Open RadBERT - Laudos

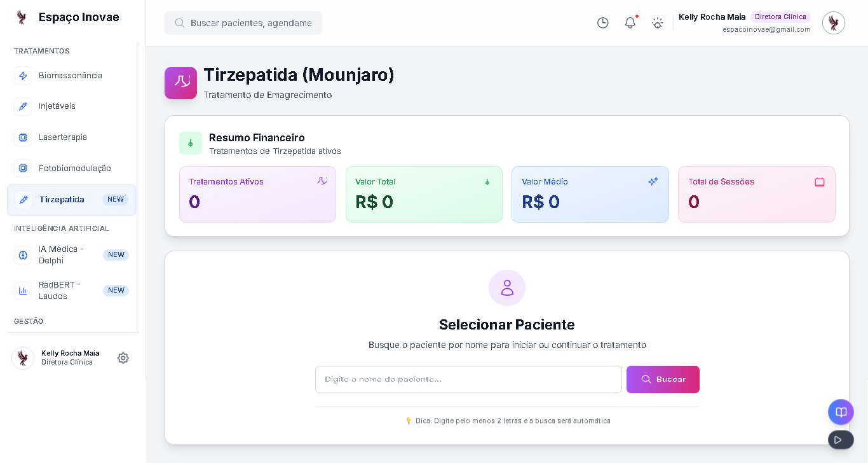60,291
